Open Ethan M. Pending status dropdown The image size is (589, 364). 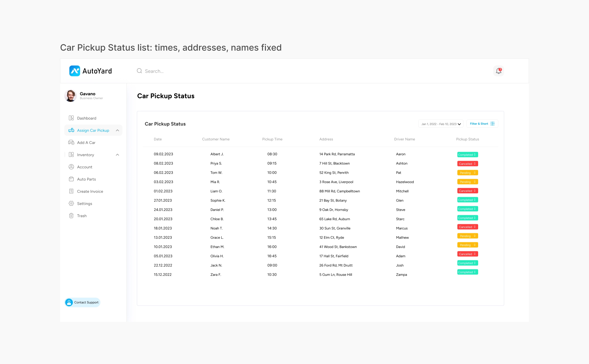(x=467, y=245)
